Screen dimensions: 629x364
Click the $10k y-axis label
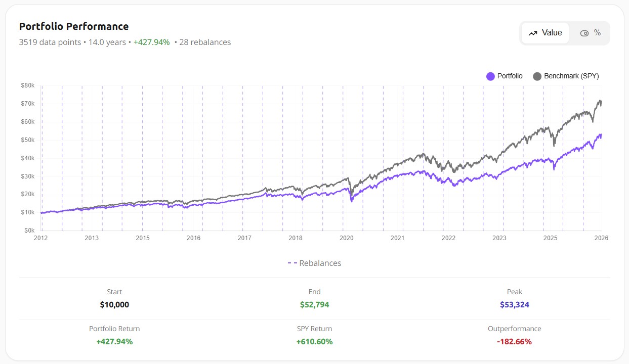coord(27,212)
